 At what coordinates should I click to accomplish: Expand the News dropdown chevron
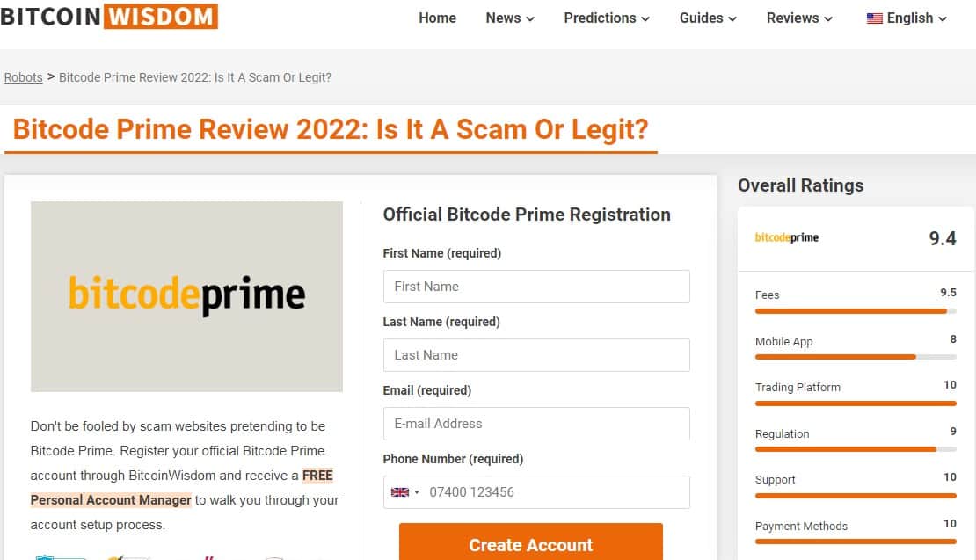(x=528, y=18)
